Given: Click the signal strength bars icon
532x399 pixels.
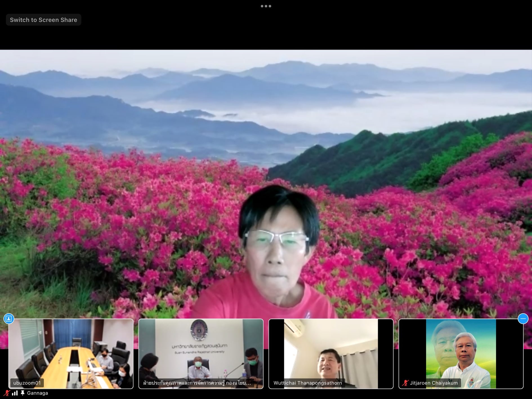Looking at the screenshot, I should point(15,393).
